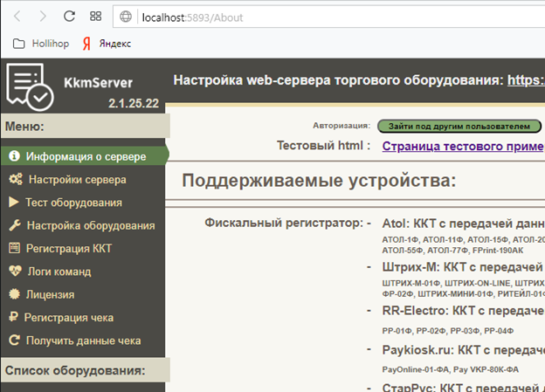The width and height of the screenshot is (545, 392).
Task: Open Лицензия menu entry
Action: 50,294
